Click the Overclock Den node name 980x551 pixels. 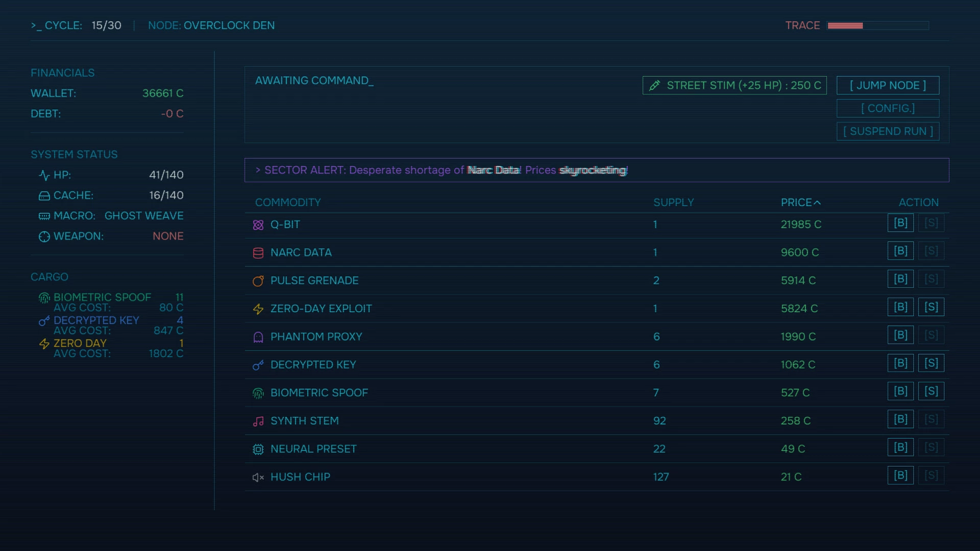[229, 26]
